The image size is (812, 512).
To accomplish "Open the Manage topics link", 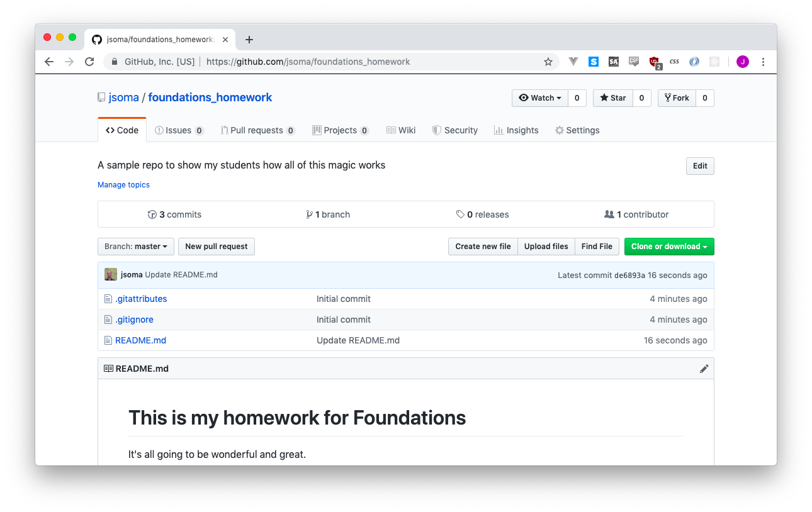I will [x=123, y=185].
